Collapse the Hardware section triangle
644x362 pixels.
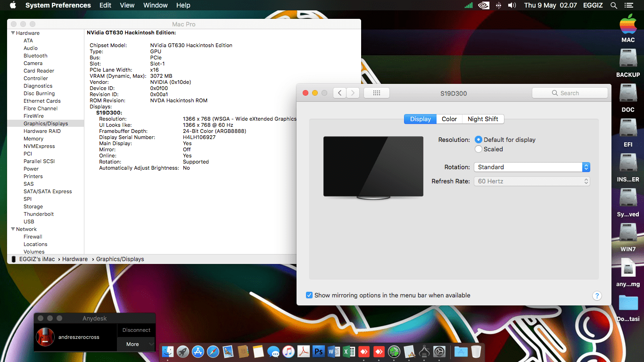[13, 33]
